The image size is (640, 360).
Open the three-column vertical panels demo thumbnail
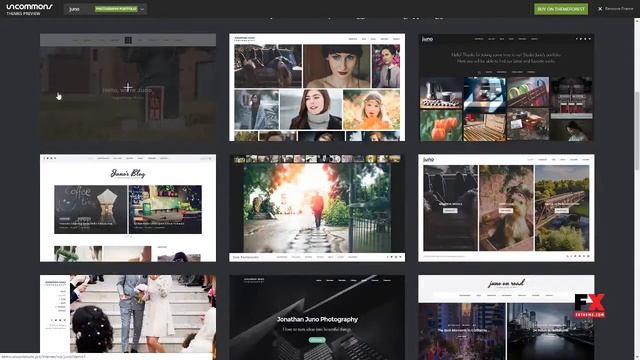pyautogui.click(x=506, y=208)
